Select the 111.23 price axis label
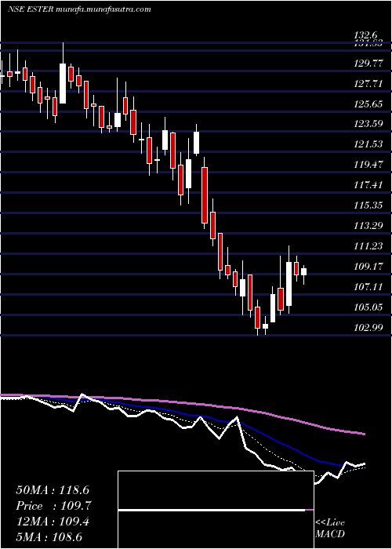The width and height of the screenshot is (392, 549). tap(369, 246)
